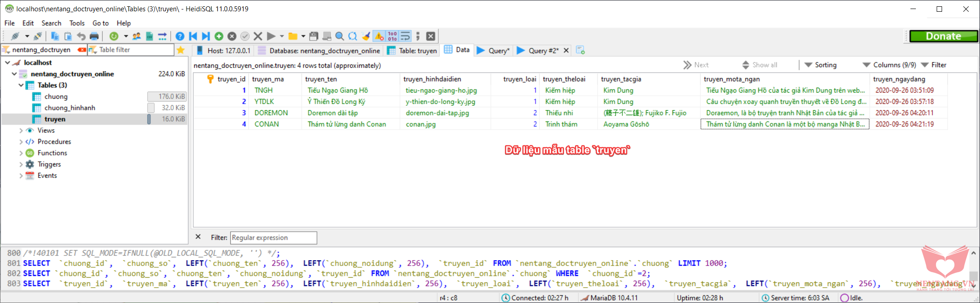The width and height of the screenshot is (980, 303).
Task: Click the blue Help question mark icon
Action: (x=180, y=36)
